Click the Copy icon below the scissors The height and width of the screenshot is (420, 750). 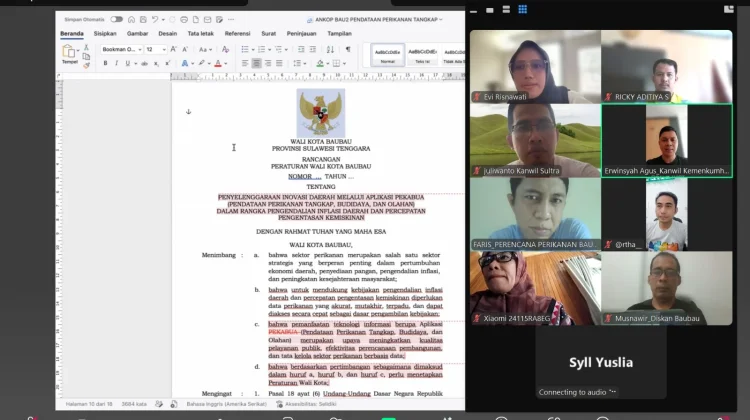(x=86, y=56)
